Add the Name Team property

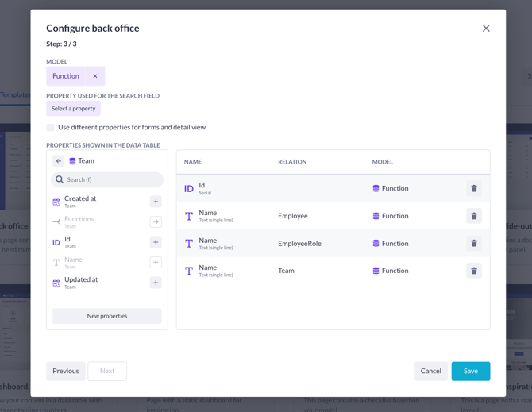point(156,262)
